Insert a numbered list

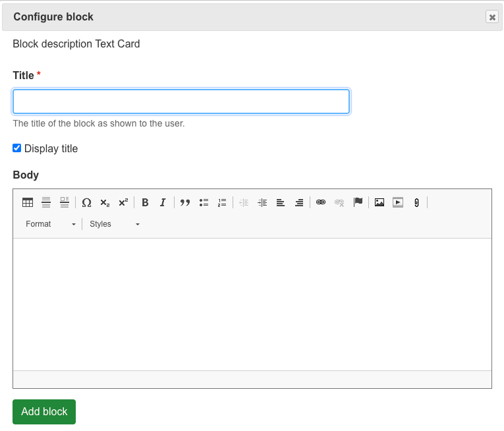(222, 202)
